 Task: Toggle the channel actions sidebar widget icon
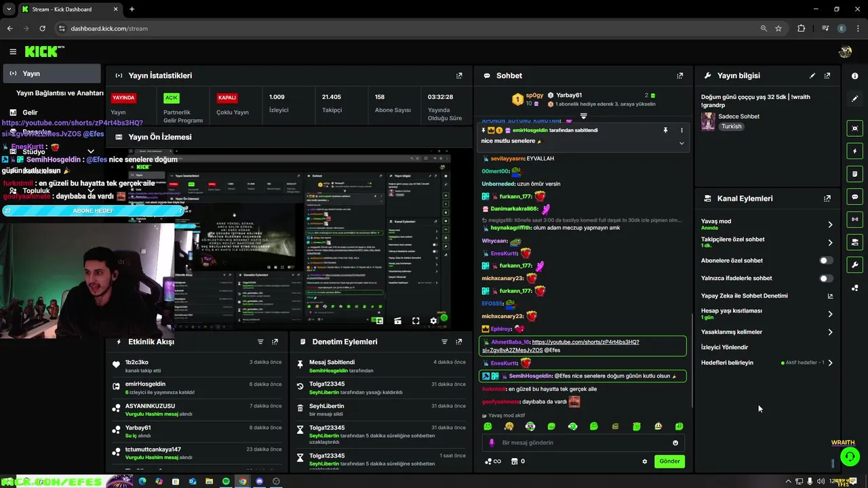[854, 242]
